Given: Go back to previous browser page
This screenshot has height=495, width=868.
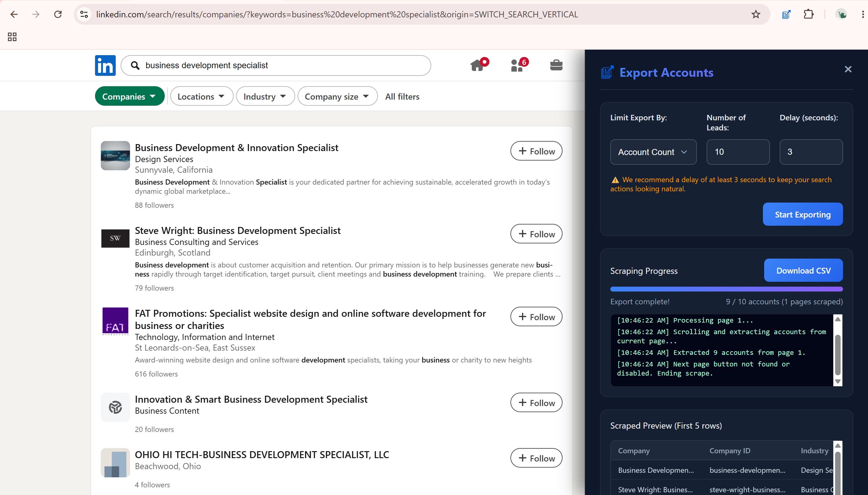Looking at the screenshot, I should pos(14,14).
